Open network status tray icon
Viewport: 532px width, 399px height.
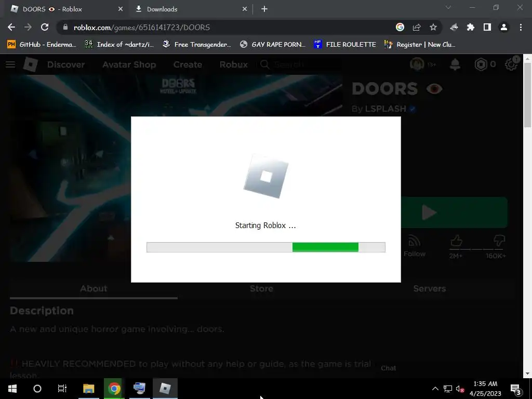click(x=448, y=389)
